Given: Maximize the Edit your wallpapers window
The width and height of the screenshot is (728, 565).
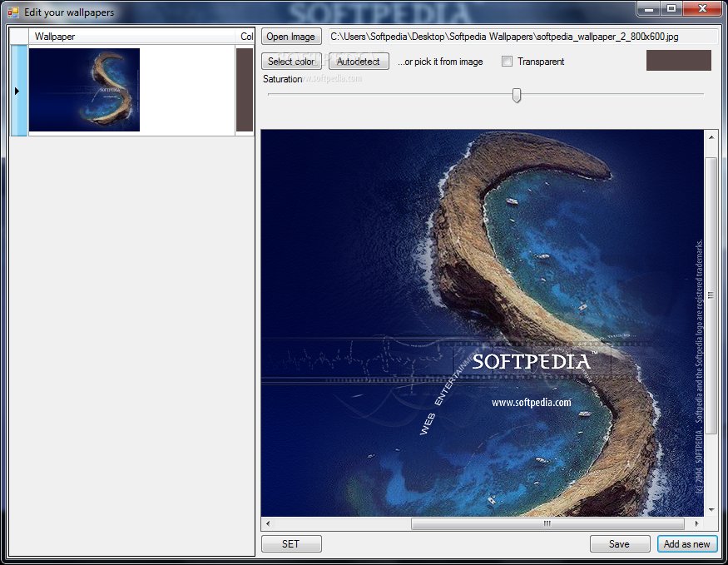Looking at the screenshot, I should (x=671, y=9).
